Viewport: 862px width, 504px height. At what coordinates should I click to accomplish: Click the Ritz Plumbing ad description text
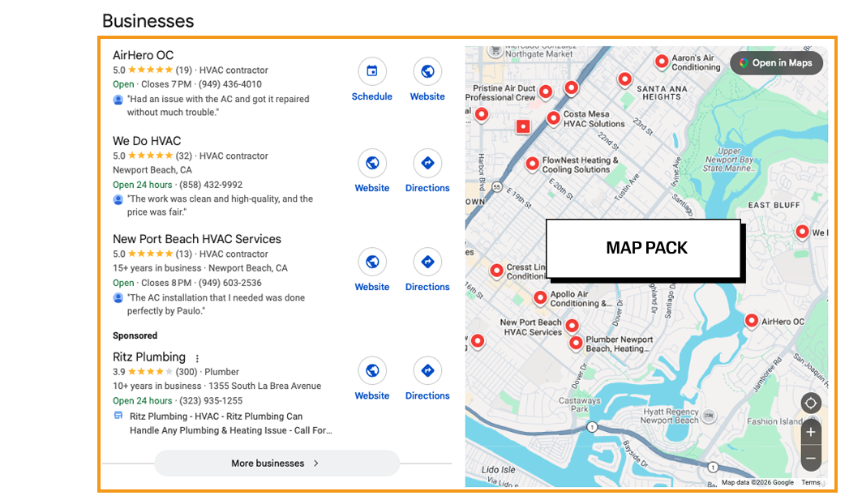pos(231,423)
